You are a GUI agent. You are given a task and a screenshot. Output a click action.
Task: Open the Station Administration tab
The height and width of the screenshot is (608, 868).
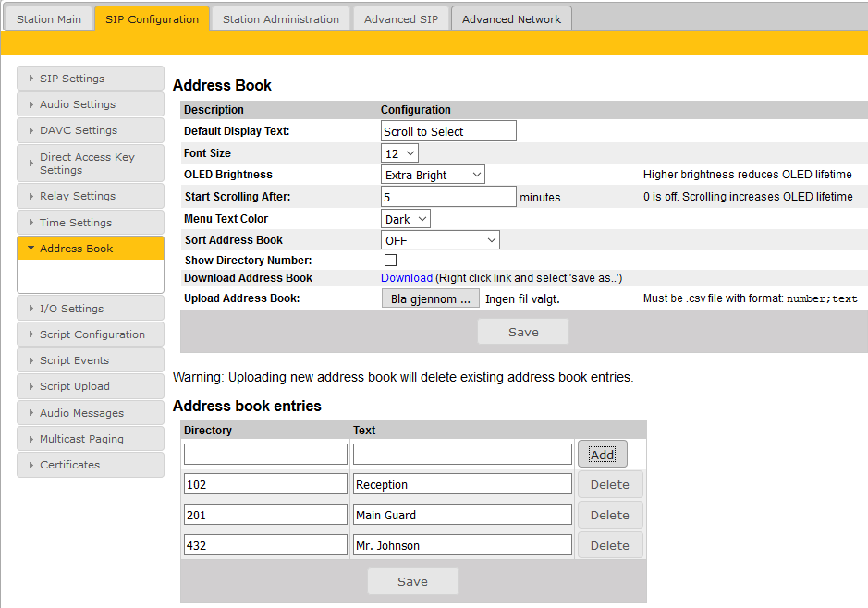tap(281, 19)
